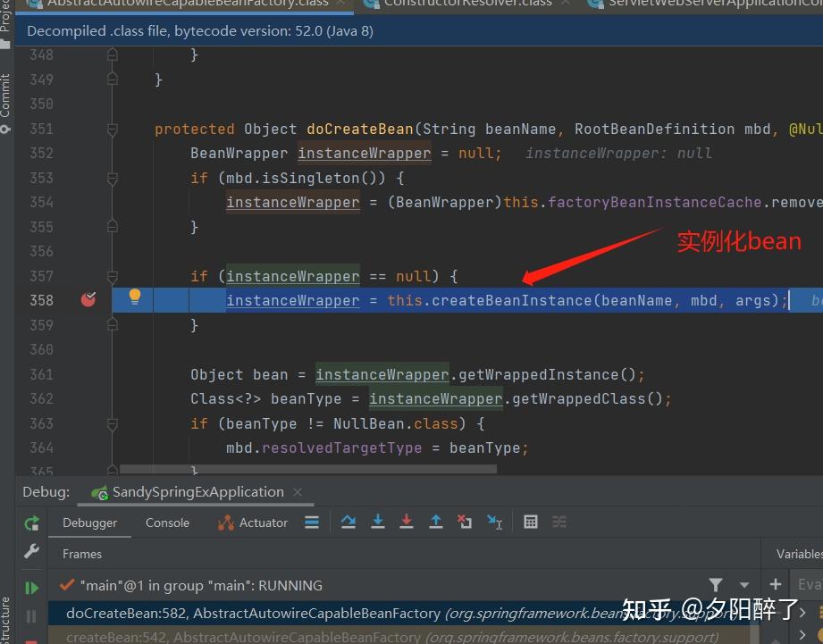Click the Drop Frame icon

pyautogui.click(x=466, y=522)
